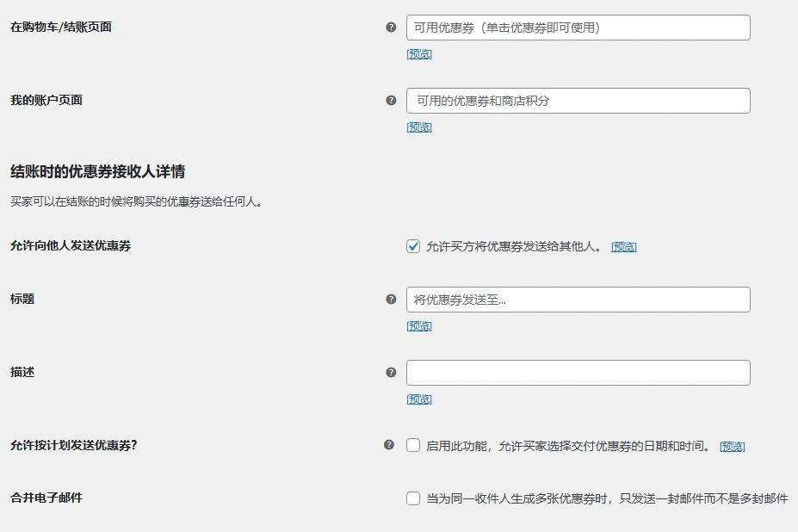
Task: Click the 可用的优惠券和商店积分 input field
Action: [x=577, y=100]
